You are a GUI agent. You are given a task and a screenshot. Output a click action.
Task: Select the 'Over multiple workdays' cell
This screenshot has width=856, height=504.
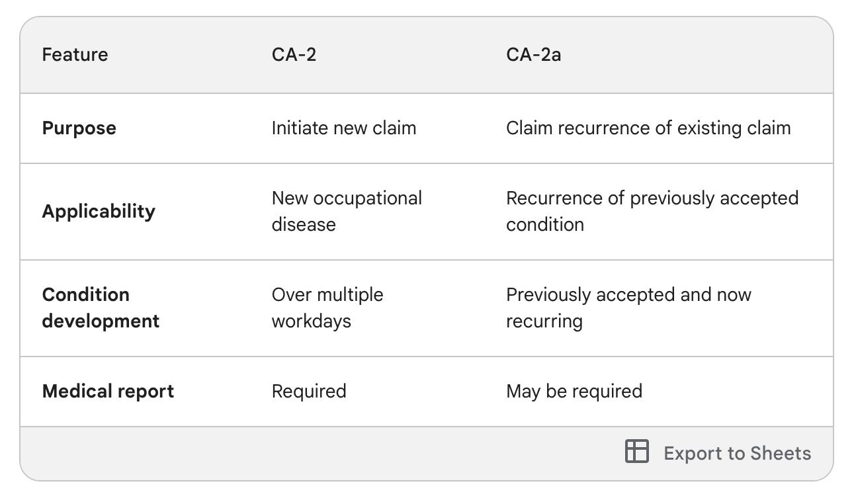[327, 308]
